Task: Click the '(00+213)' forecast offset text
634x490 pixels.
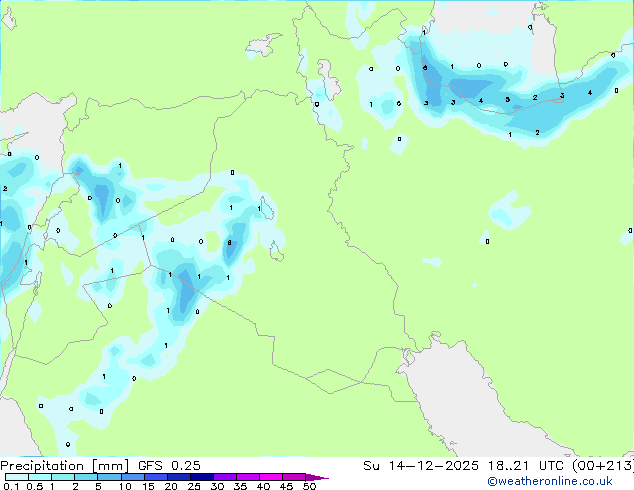Action: pyautogui.click(x=602, y=466)
